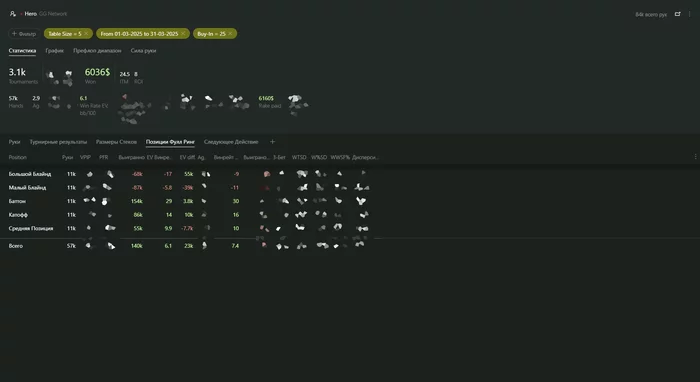This screenshot has height=382, width=700.
Task: Open the Префлоп диапазон tab
Action: click(x=97, y=51)
